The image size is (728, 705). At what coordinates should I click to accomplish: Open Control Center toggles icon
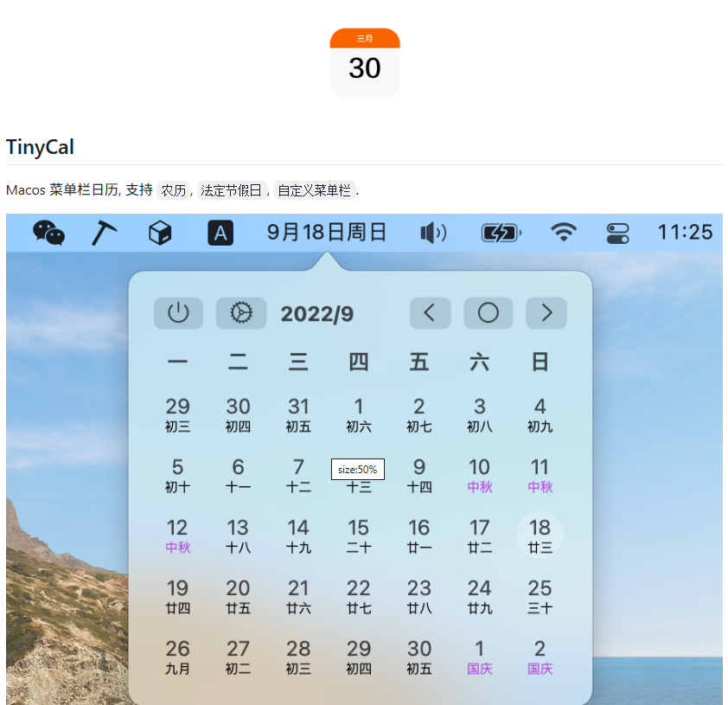[618, 233]
